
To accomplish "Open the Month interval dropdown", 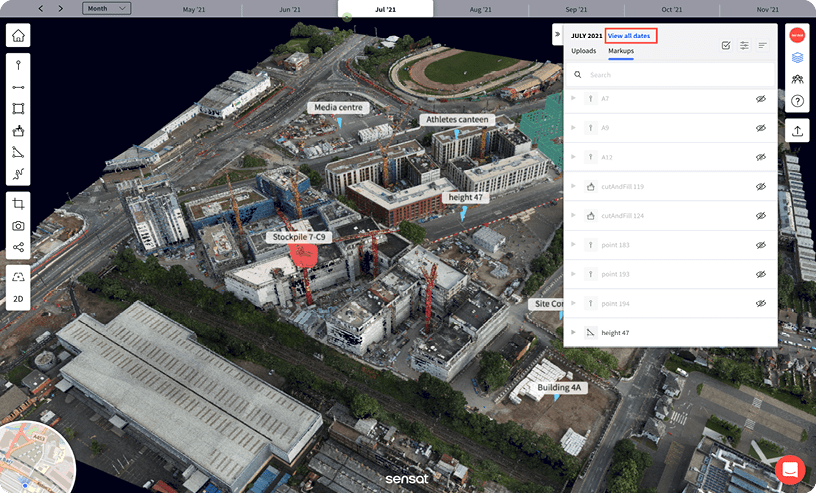I will (106, 8).
